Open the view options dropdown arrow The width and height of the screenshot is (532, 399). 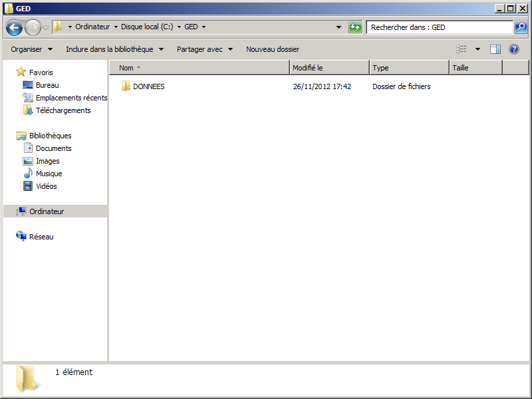pyautogui.click(x=477, y=49)
